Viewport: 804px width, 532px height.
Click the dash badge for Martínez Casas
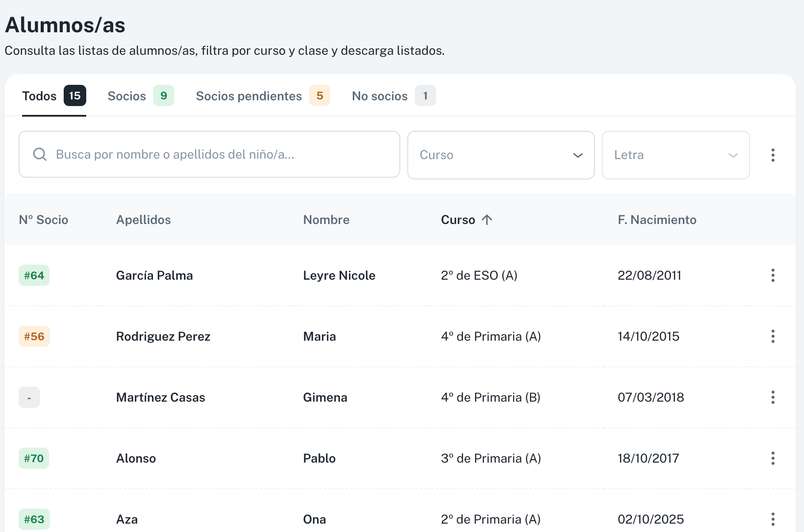[x=29, y=397]
